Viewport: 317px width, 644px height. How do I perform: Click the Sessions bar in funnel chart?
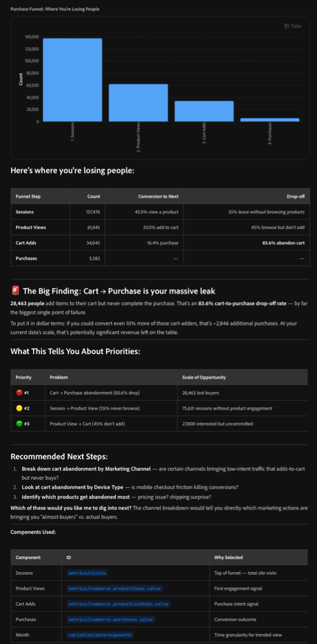click(73, 79)
